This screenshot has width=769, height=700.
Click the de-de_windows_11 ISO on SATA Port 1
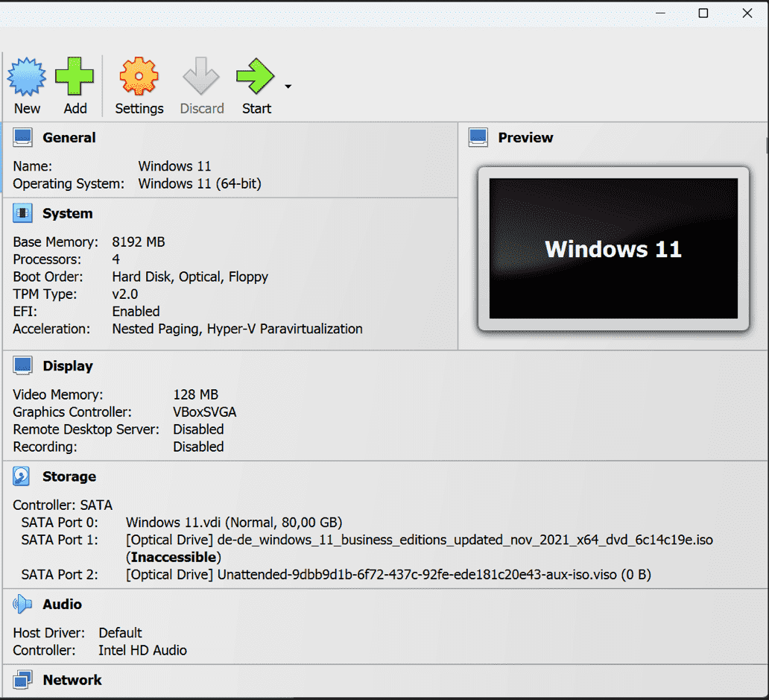coord(420,540)
